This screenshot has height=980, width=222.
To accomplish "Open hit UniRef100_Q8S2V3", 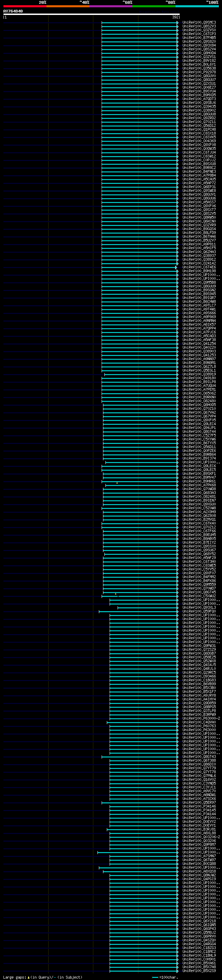I will [x=199, y=26].
